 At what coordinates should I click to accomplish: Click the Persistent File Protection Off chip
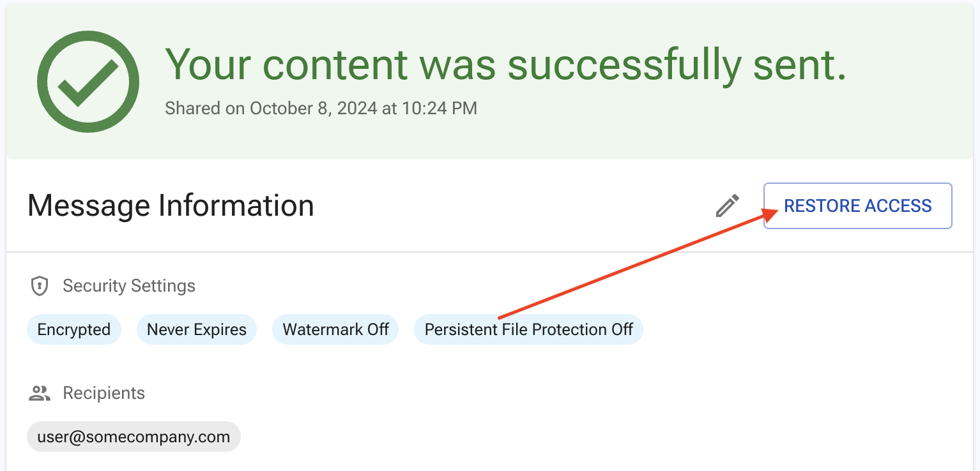[x=528, y=329]
